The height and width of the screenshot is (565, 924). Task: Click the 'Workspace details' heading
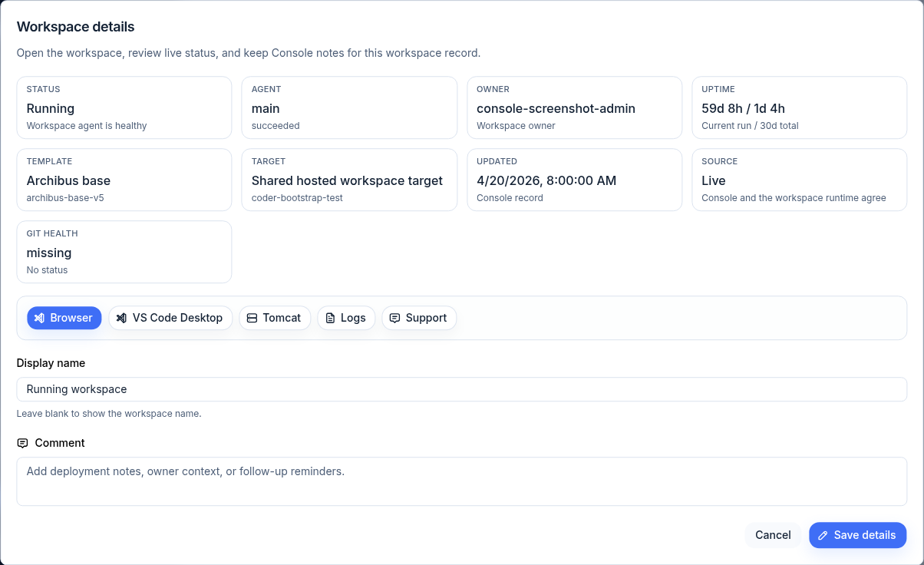click(x=76, y=27)
